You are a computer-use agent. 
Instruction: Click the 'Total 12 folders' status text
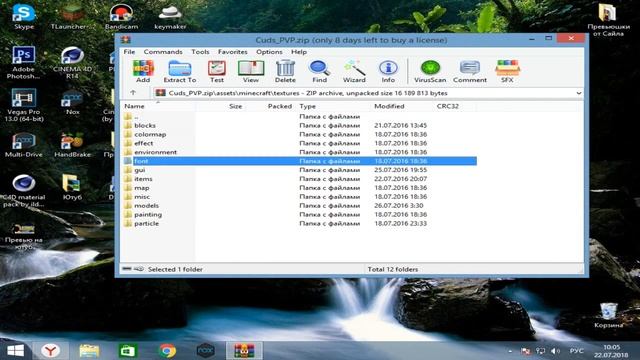(393, 269)
